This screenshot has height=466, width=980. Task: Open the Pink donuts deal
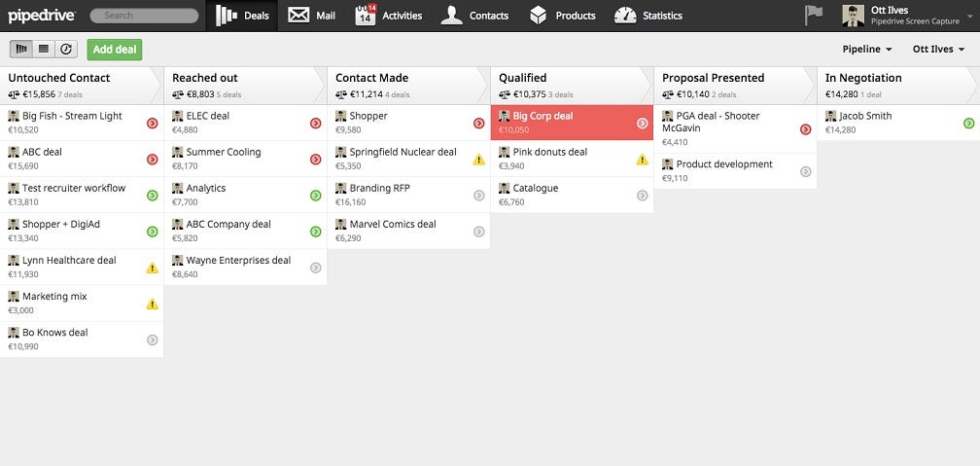pos(550,152)
